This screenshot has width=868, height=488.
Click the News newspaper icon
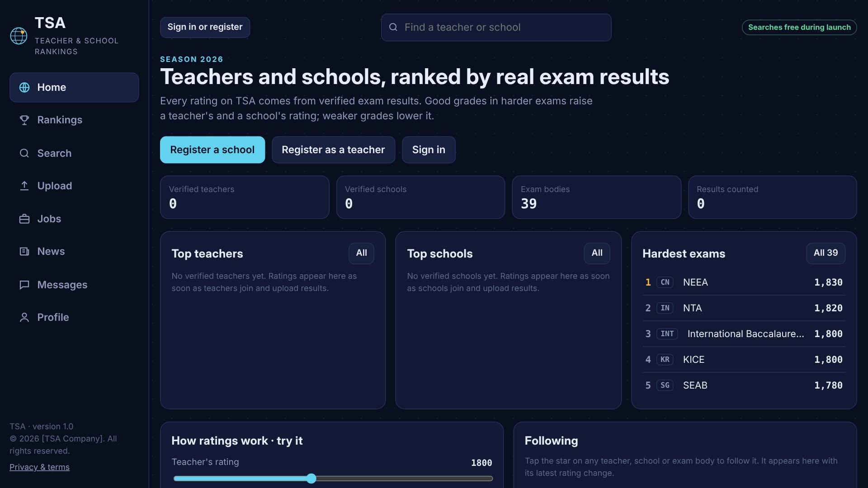[x=24, y=251]
